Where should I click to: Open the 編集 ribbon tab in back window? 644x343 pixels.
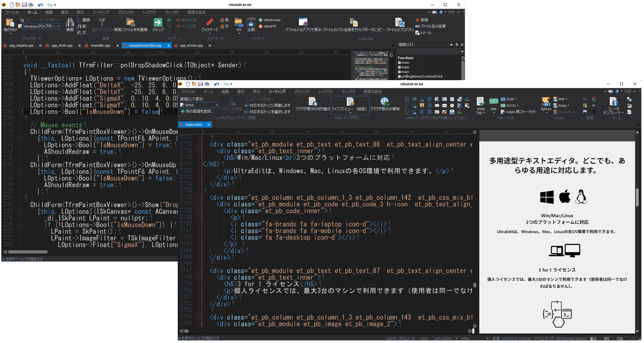click(x=49, y=12)
